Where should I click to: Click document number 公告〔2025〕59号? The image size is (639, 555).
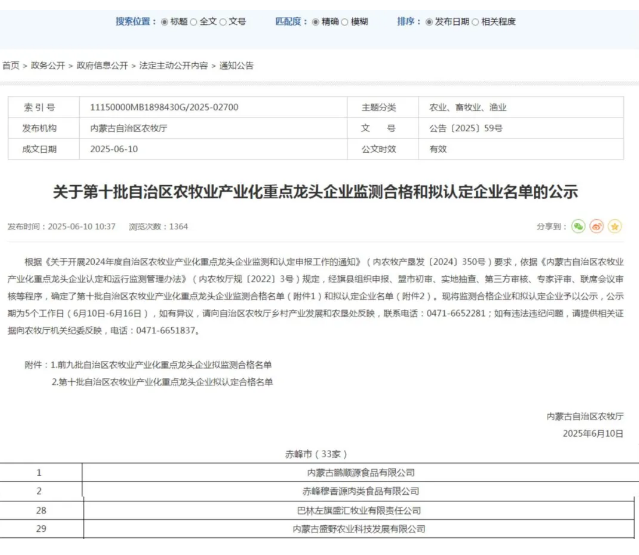pyautogui.click(x=465, y=128)
